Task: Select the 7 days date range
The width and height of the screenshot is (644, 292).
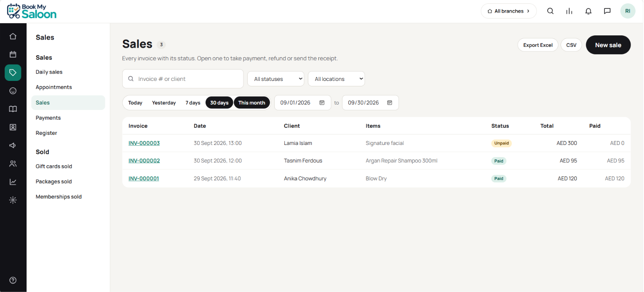Action: [193, 103]
